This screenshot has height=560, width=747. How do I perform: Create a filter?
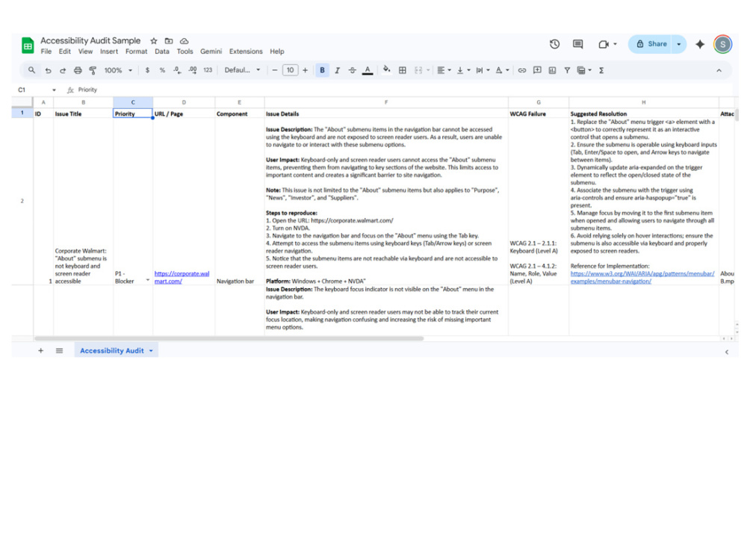pyautogui.click(x=567, y=70)
